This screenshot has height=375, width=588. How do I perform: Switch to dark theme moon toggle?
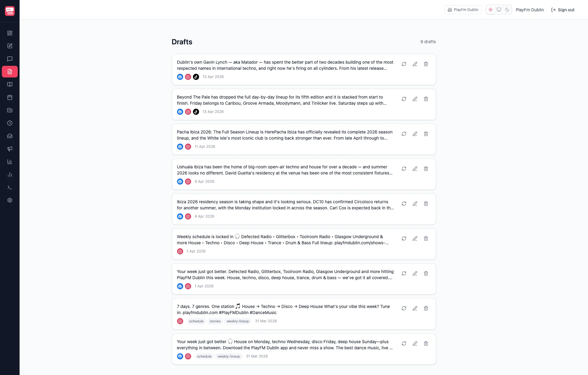click(x=507, y=10)
